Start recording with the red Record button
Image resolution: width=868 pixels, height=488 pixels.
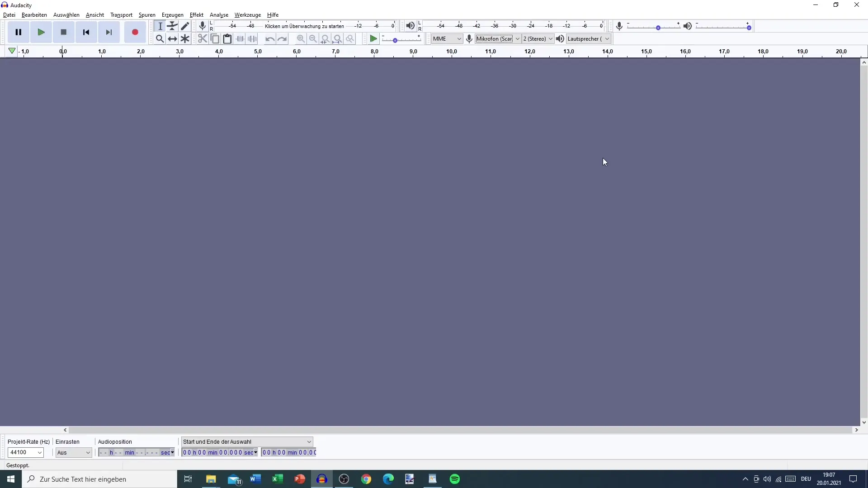coord(135,32)
